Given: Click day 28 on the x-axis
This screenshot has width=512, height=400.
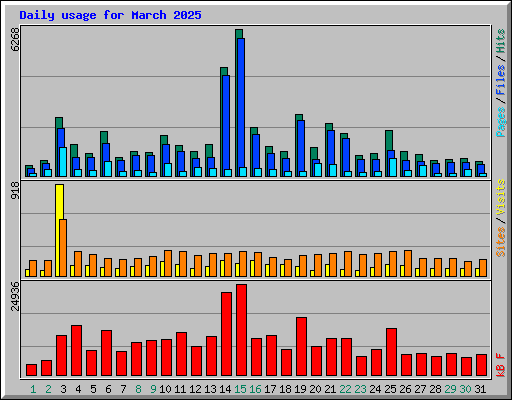Looking at the screenshot, I should [435, 389].
